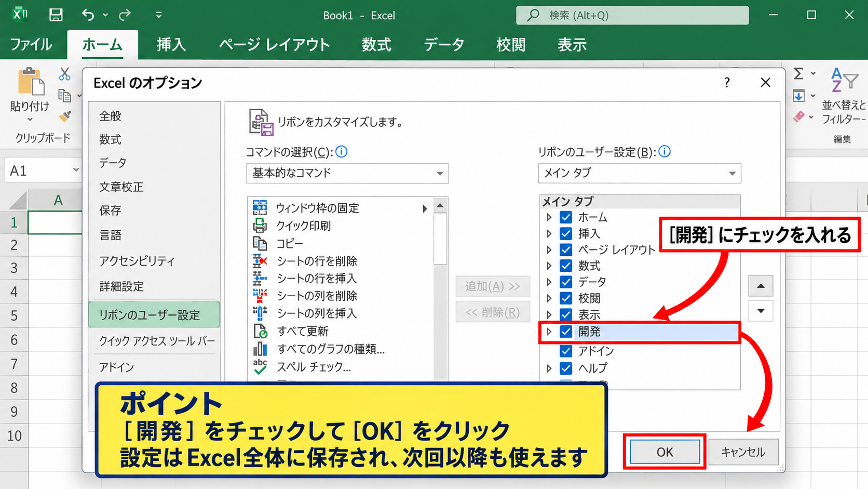868x489 pixels.
Task: Click the Clear eraser icon
Action: (799, 117)
